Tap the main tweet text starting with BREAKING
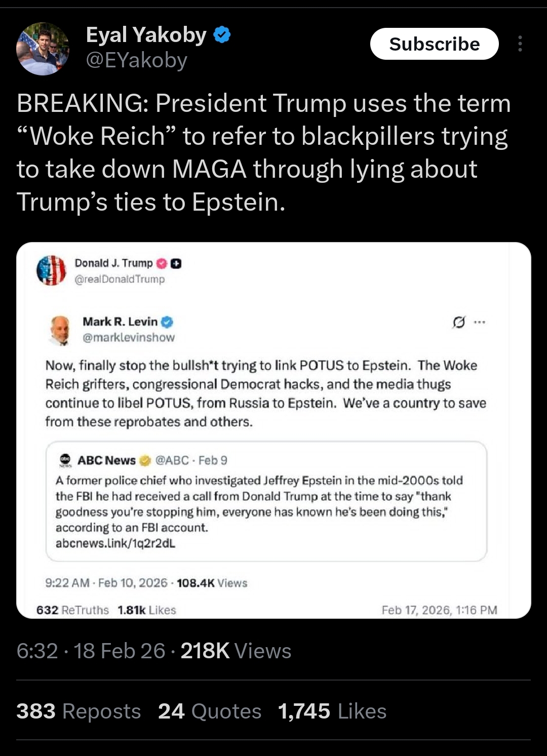This screenshot has height=756, width=547. 263,152
